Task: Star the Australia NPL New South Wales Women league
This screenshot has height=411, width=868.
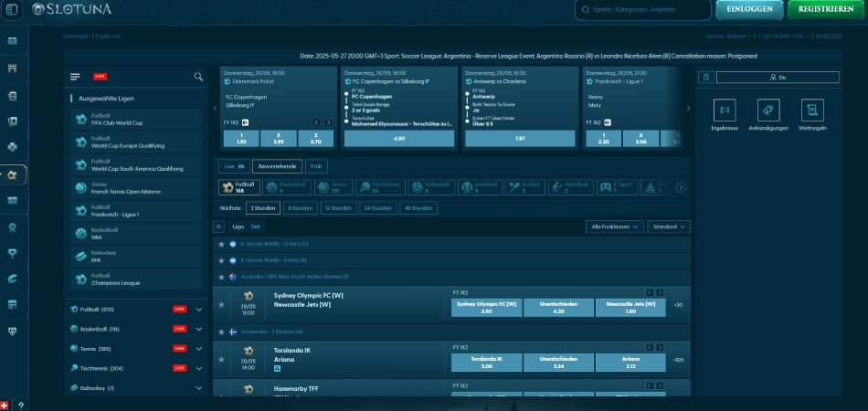Action: pyautogui.click(x=221, y=277)
